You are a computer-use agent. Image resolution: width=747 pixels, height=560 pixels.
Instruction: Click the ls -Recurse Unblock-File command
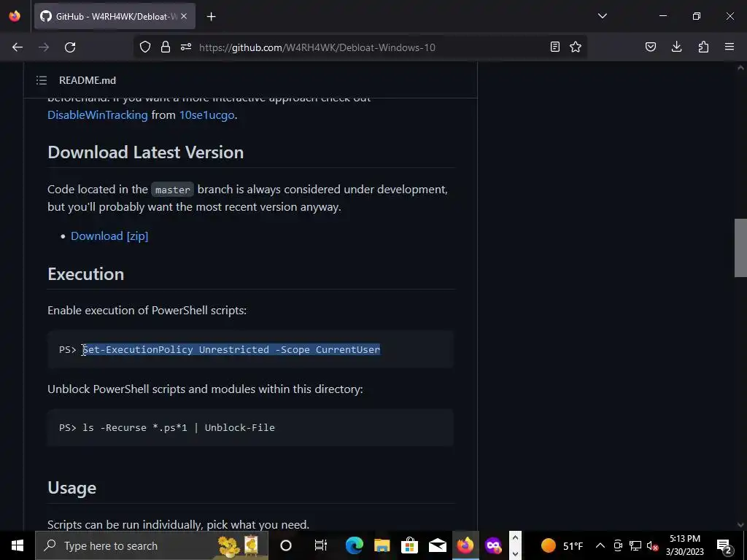coord(179,427)
